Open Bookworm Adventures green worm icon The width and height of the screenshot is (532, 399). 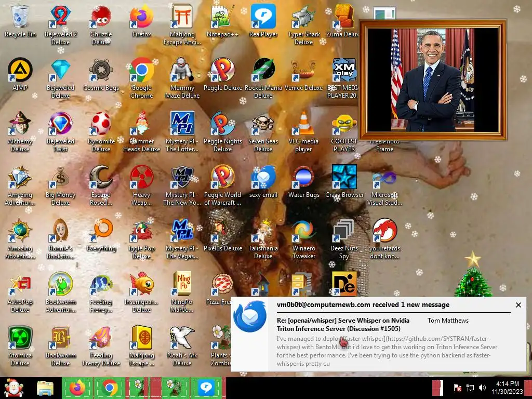click(60, 292)
